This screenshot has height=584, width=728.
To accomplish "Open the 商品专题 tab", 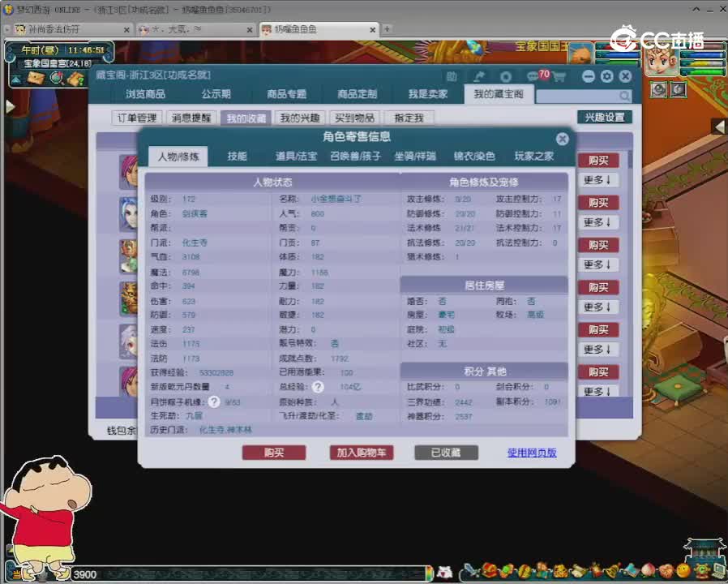I will click(286, 94).
